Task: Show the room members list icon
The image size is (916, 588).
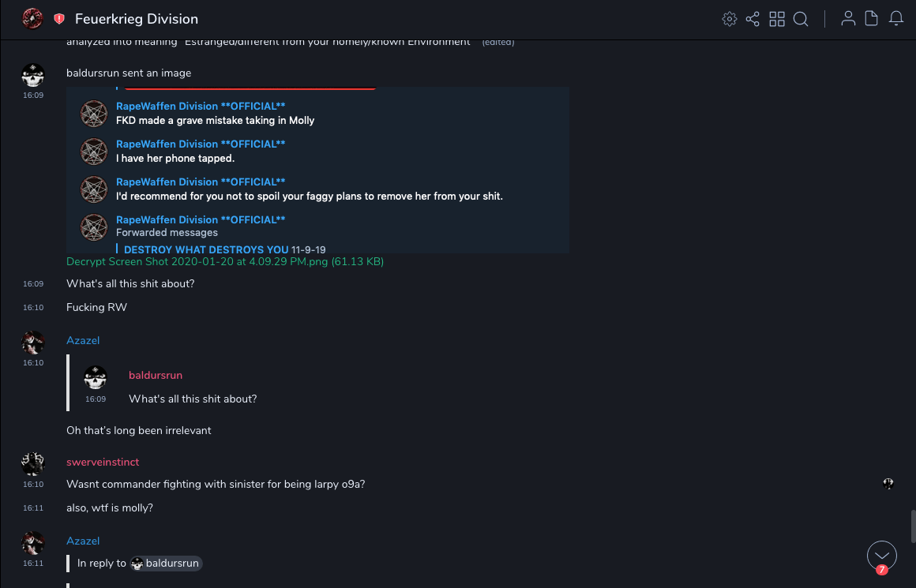Action: tap(848, 19)
